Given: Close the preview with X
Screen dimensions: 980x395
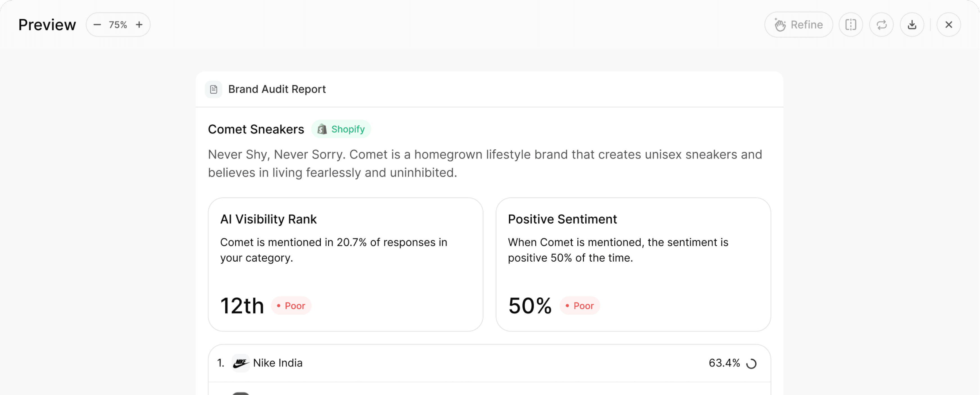Looking at the screenshot, I should point(949,25).
